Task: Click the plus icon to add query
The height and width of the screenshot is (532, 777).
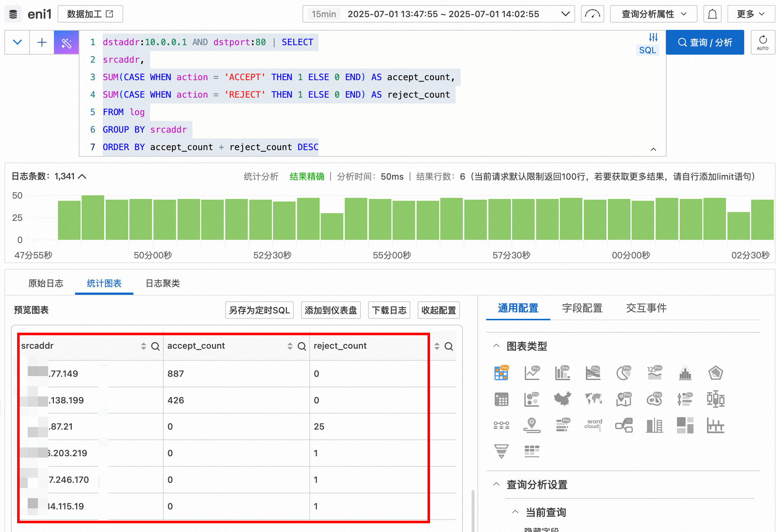Action: pyautogui.click(x=42, y=43)
